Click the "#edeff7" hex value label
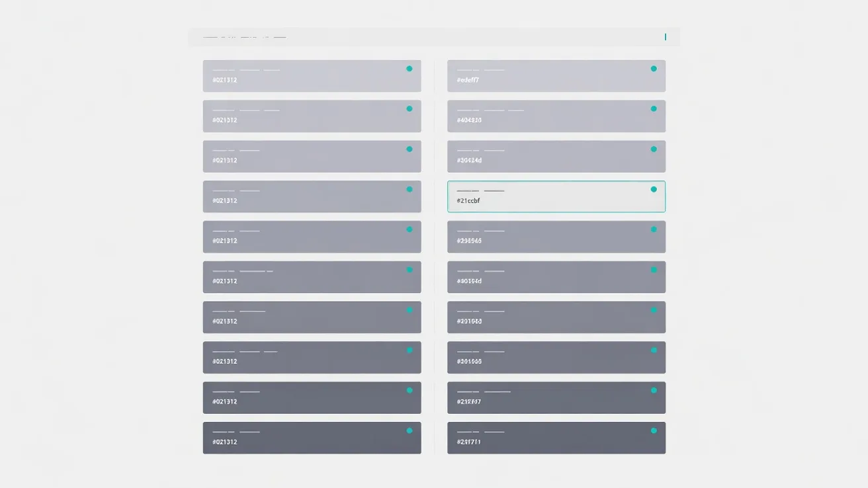 click(x=468, y=80)
